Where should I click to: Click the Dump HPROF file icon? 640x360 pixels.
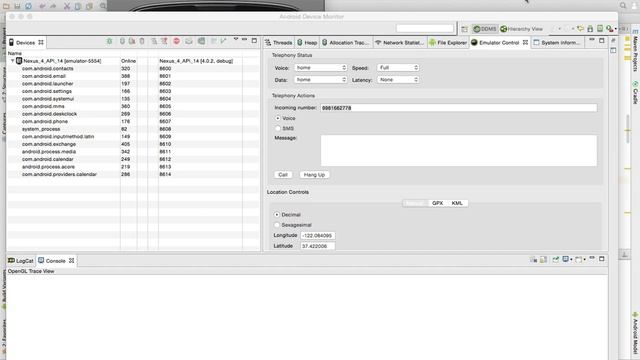point(132,41)
